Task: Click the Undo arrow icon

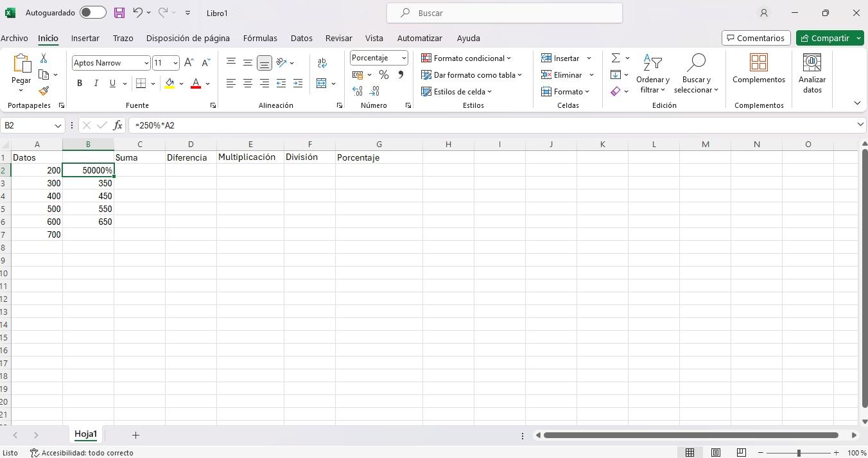Action: (137, 13)
